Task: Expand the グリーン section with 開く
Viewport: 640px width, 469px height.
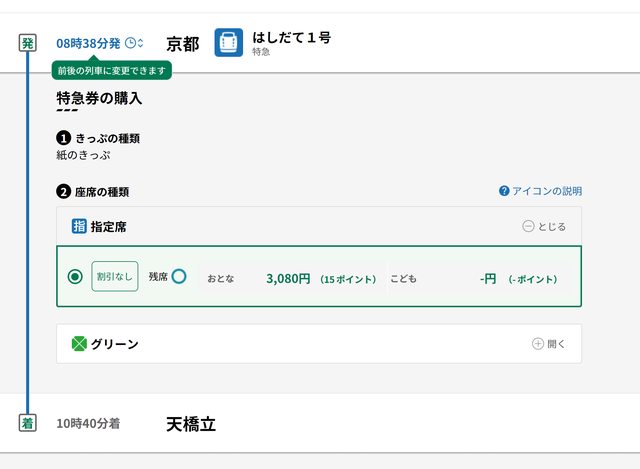Action: pyautogui.click(x=549, y=344)
